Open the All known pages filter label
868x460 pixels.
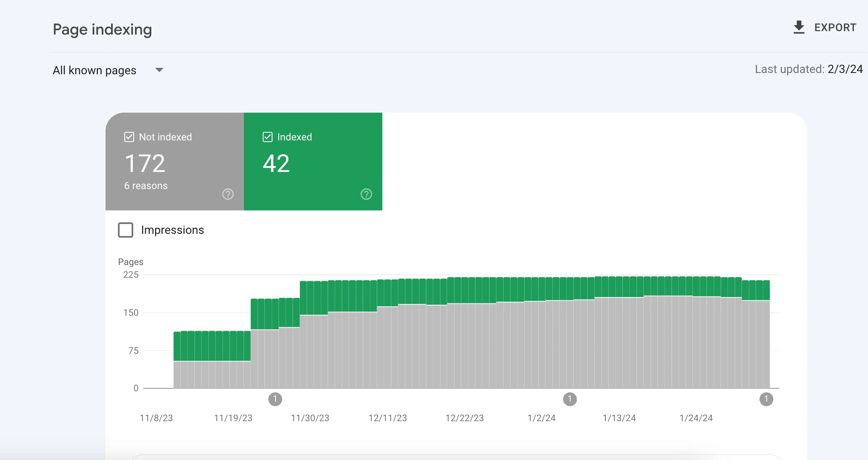coord(94,70)
